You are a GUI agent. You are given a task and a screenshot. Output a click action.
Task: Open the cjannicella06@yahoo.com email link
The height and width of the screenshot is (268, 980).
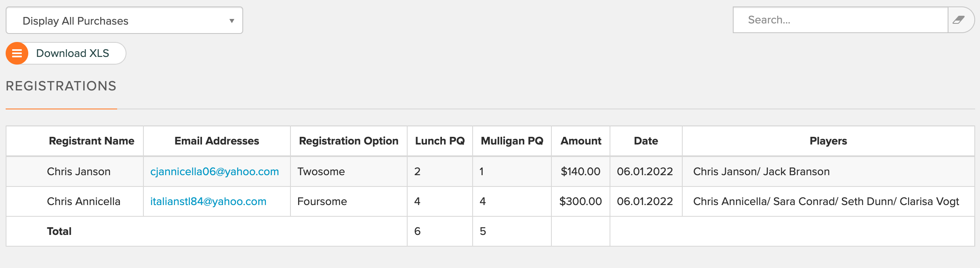[215, 172]
